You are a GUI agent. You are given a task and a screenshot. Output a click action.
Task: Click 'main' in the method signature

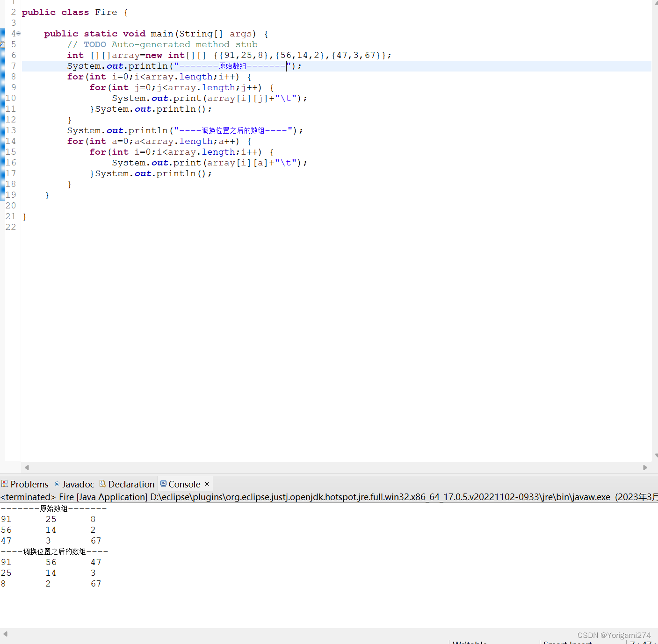[162, 34]
